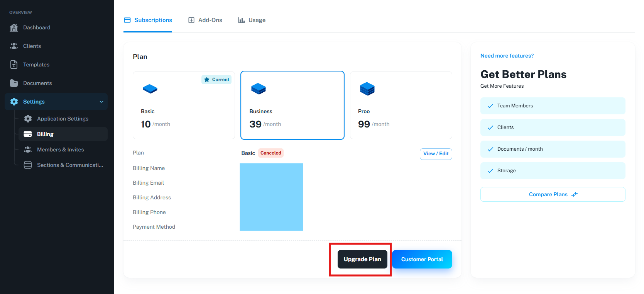Click the Members & Invites icon
The height and width of the screenshot is (294, 644).
point(28,150)
